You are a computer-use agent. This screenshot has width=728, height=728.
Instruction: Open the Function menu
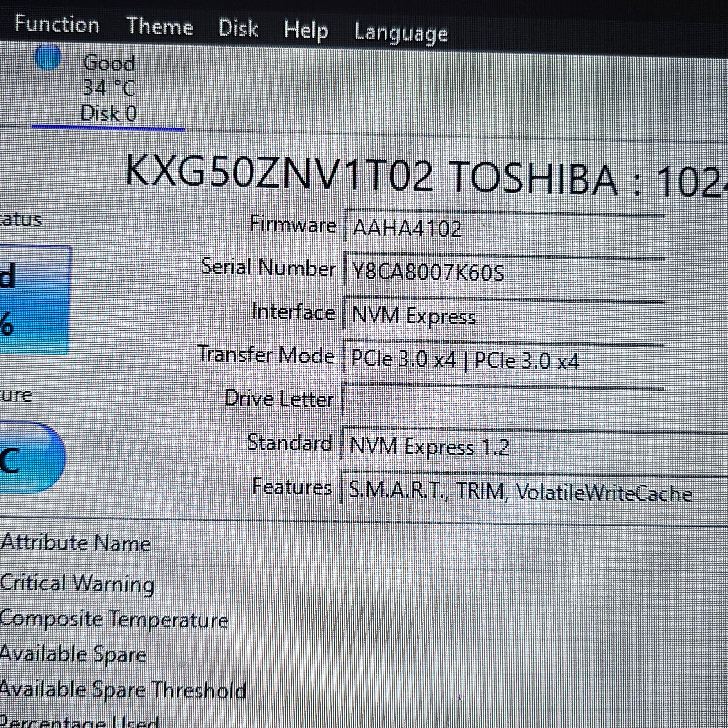pos(57,25)
